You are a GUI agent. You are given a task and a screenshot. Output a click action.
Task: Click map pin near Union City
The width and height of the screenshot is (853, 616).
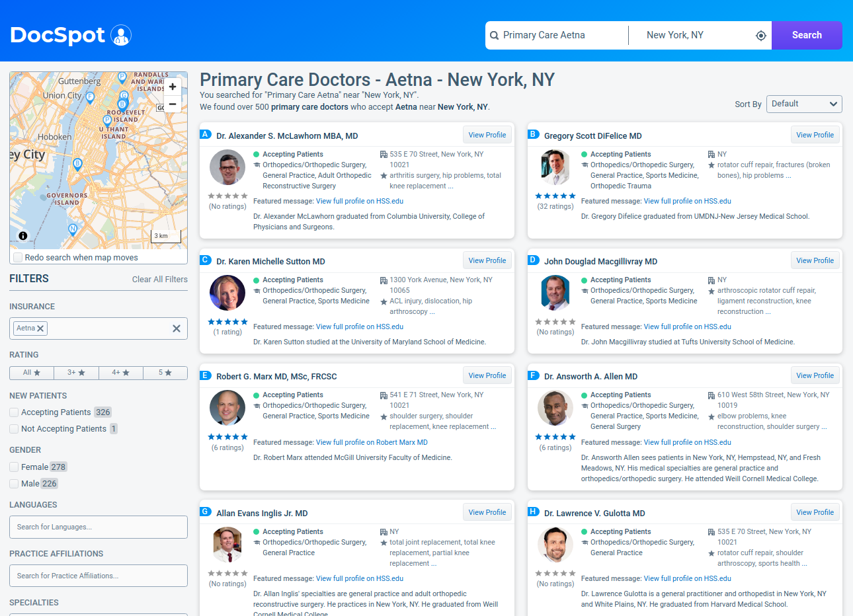(x=90, y=97)
